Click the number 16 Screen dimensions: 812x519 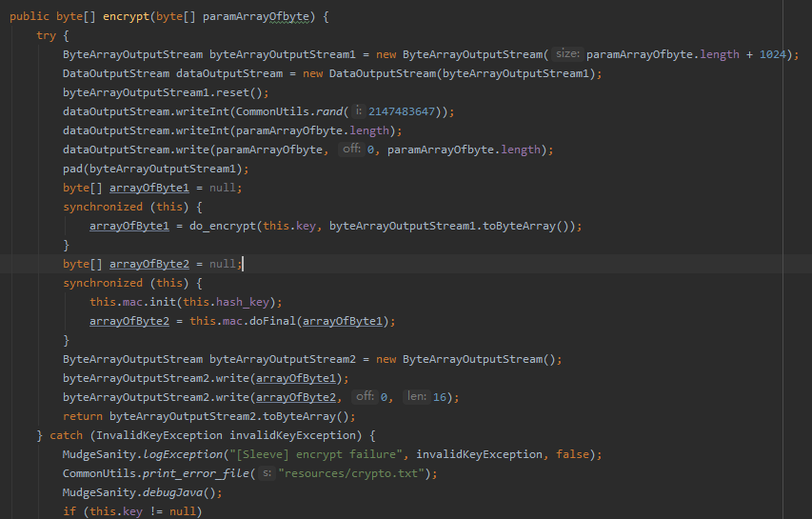439,398
